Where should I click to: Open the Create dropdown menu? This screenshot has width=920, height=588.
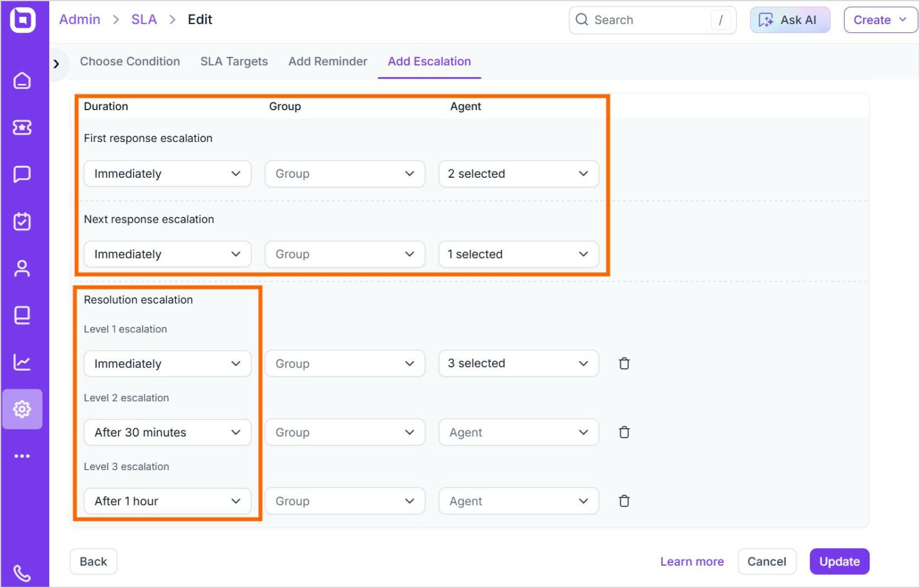[879, 20]
